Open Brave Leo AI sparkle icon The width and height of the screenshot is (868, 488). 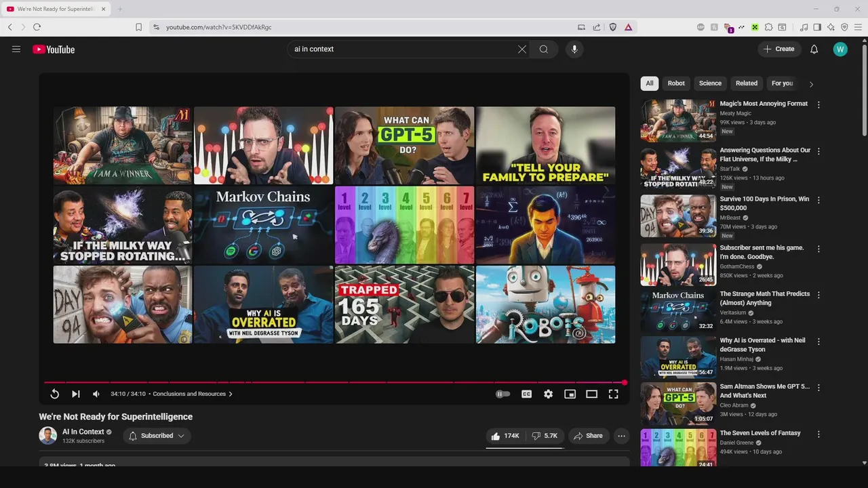[831, 27]
